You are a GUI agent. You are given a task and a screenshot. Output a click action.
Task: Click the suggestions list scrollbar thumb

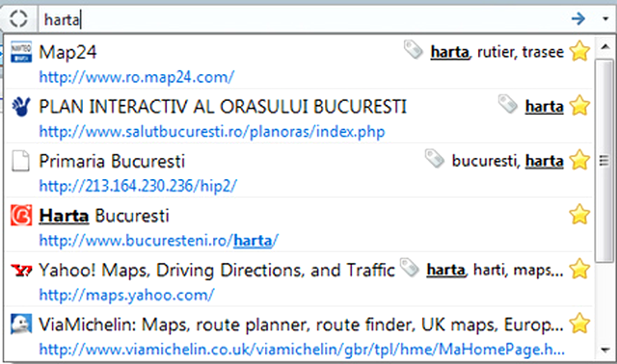[x=605, y=160]
